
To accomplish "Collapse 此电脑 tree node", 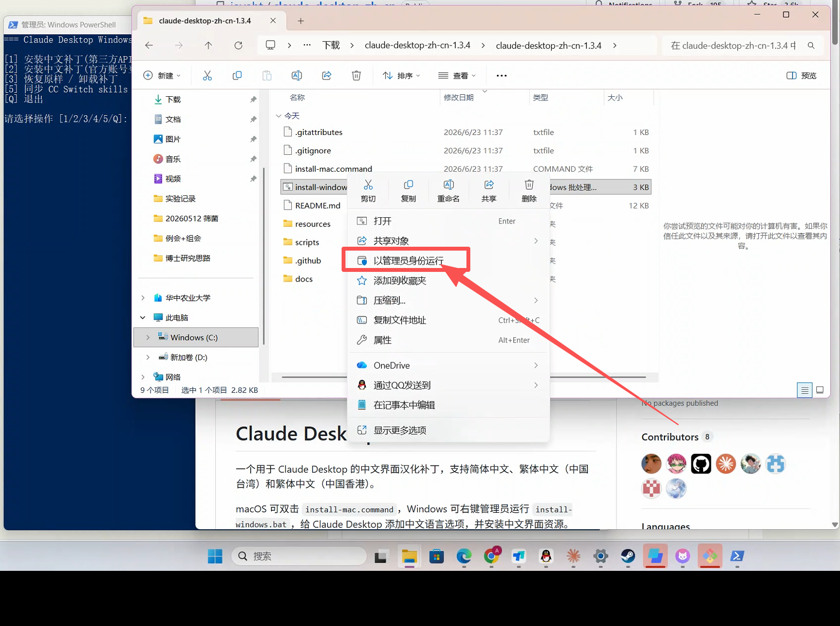I will click(143, 318).
